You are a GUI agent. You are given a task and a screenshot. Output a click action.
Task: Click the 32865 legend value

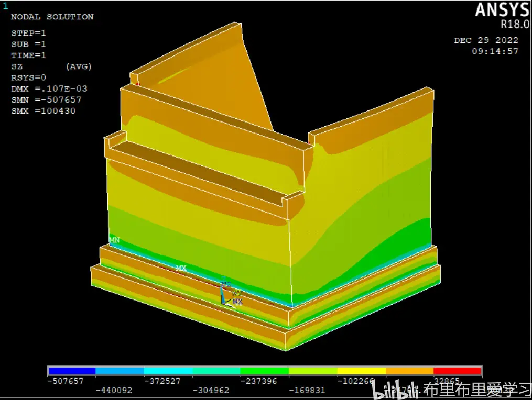pyautogui.click(x=447, y=381)
